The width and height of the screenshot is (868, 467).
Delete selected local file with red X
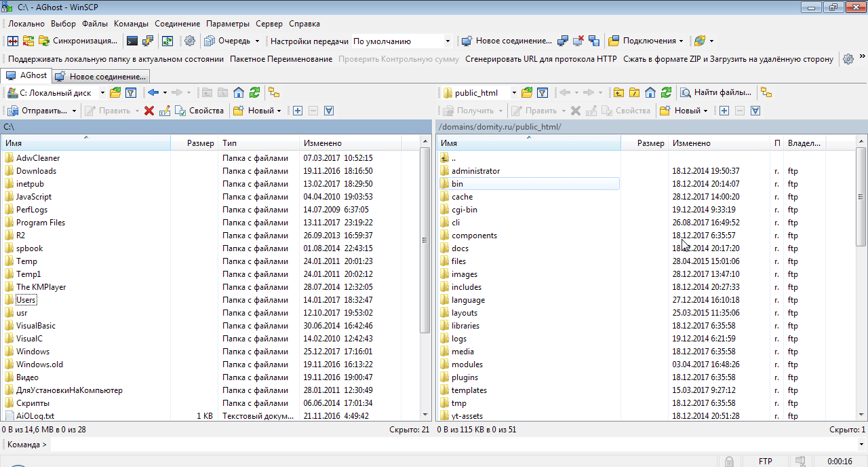click(149, 111)
